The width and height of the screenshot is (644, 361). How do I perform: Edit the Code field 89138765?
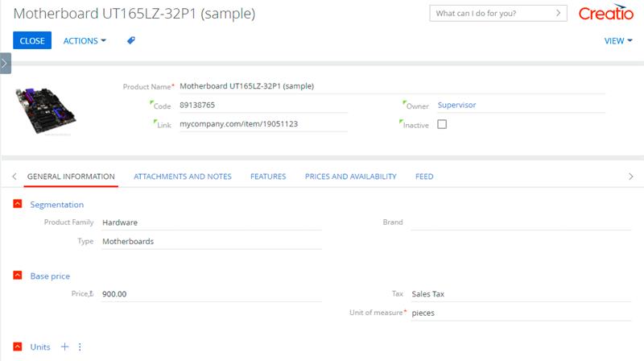click(263, 106)
